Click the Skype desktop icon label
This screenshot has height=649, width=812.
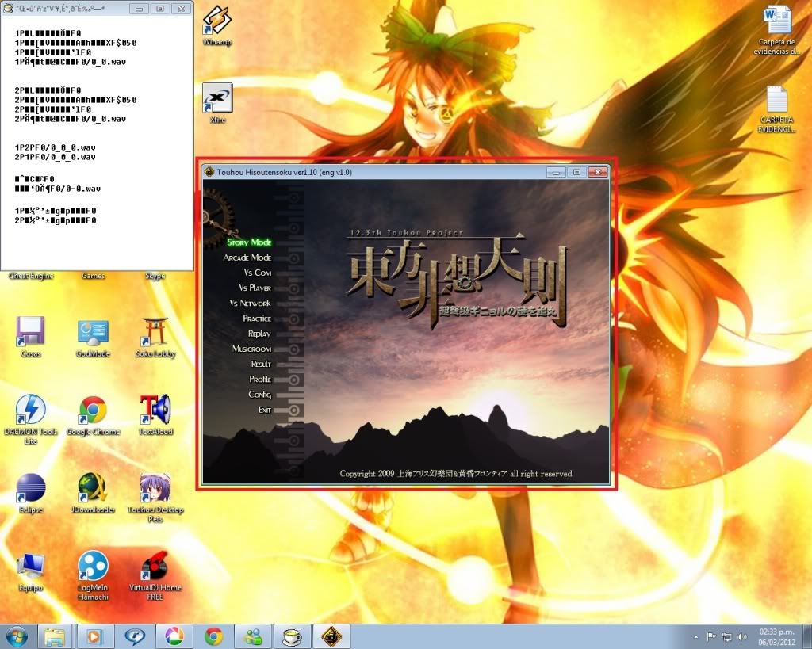(x=155, y=276)
